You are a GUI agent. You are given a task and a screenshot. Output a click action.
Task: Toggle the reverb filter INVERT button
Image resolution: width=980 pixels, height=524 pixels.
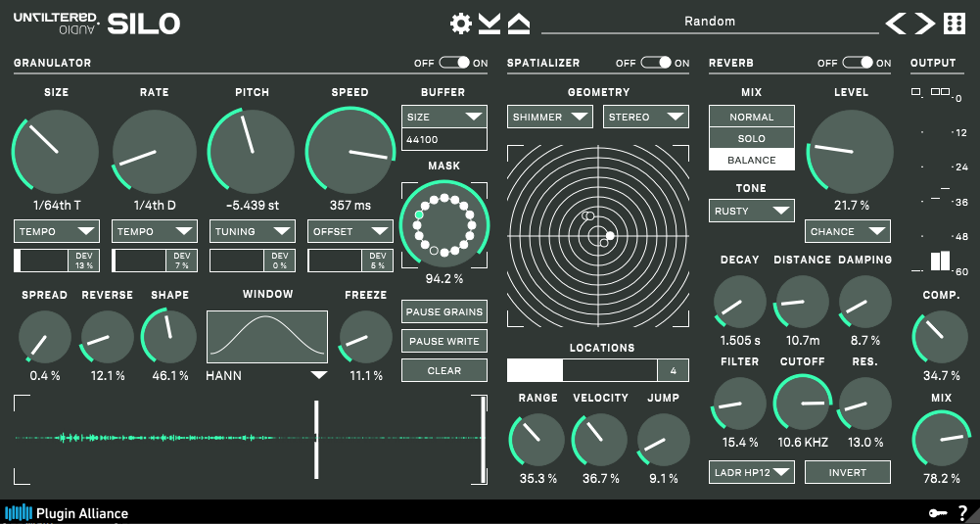(x=848, y=472)
